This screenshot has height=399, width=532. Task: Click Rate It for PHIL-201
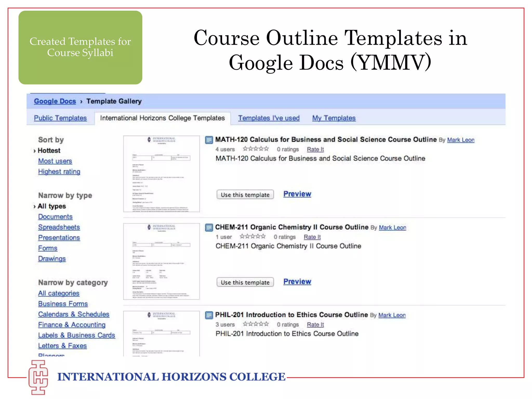click(315, 324)
